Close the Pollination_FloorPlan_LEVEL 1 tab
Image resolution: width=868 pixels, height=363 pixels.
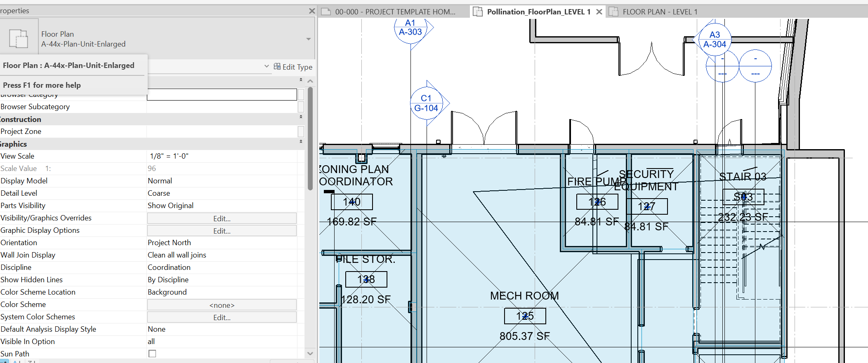pyautogui.click(x=599, y=12)
